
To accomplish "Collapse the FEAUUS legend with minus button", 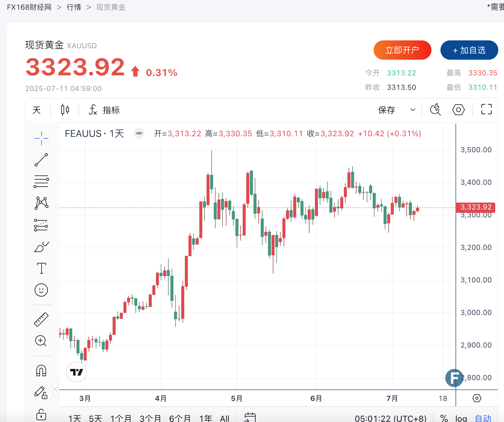I will [139, 133].
